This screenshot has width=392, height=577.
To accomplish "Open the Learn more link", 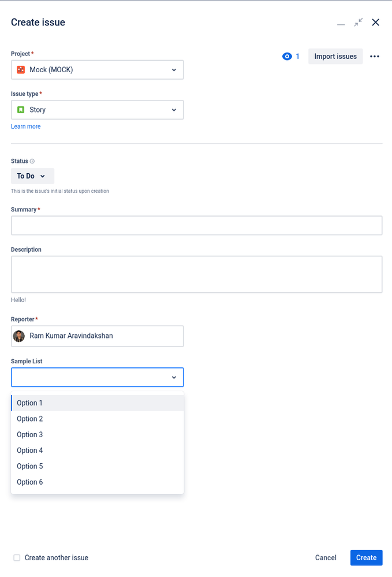I will 26,126.
